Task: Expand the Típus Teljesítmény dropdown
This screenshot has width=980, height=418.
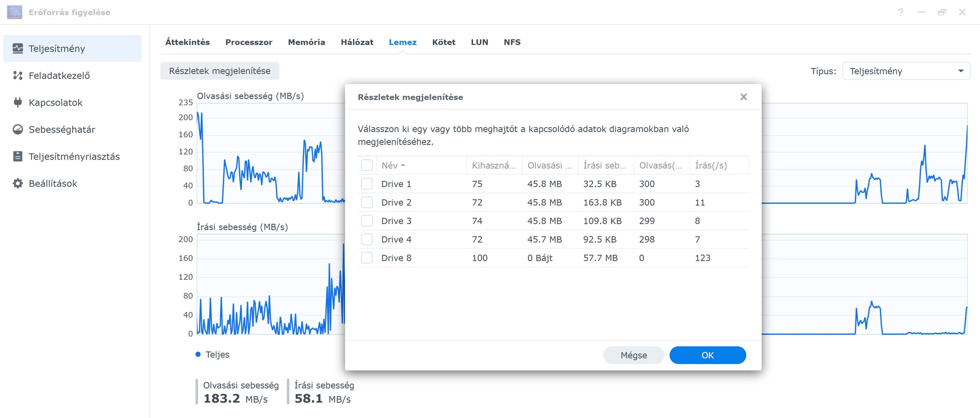Action: pyautogui.click(x=906, y=71)
